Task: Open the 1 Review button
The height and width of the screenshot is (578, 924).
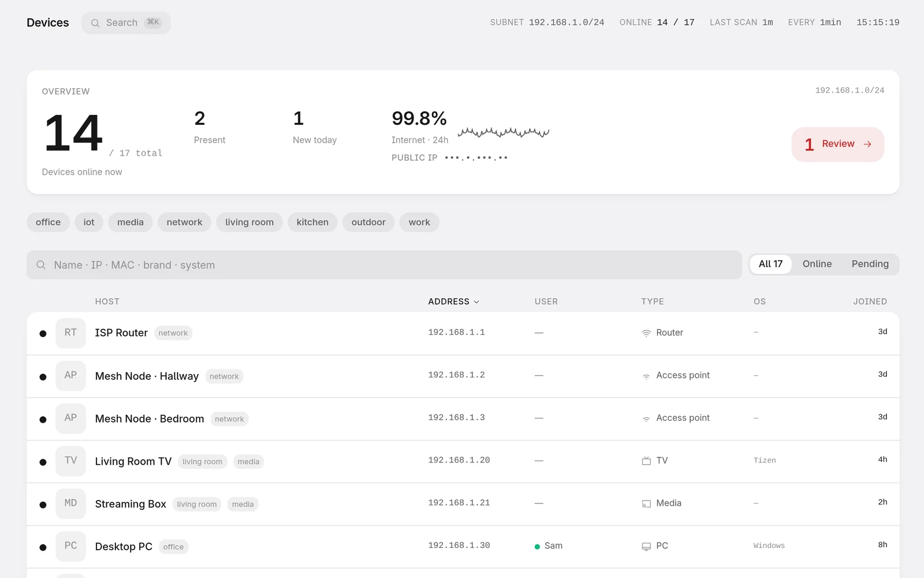Action: (837, 144)
